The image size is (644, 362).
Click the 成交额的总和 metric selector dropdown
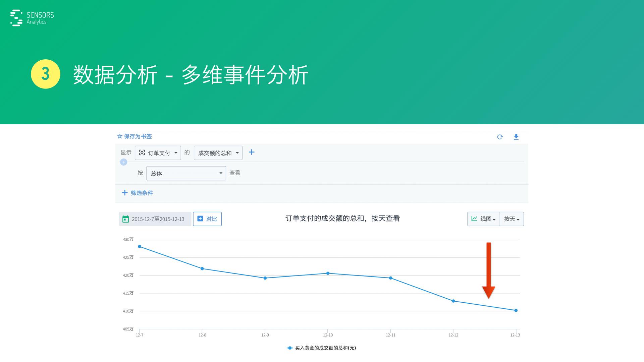pos(217,153)
